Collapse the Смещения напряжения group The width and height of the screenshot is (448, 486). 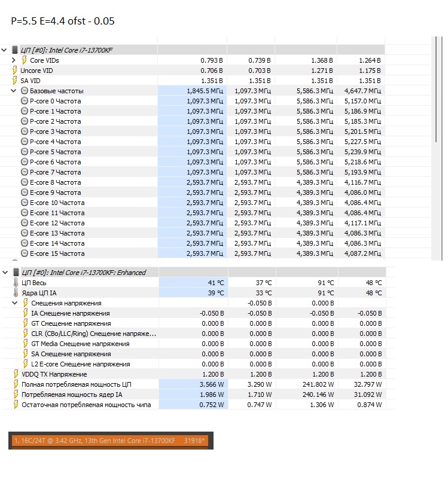(x=14, y=303)
